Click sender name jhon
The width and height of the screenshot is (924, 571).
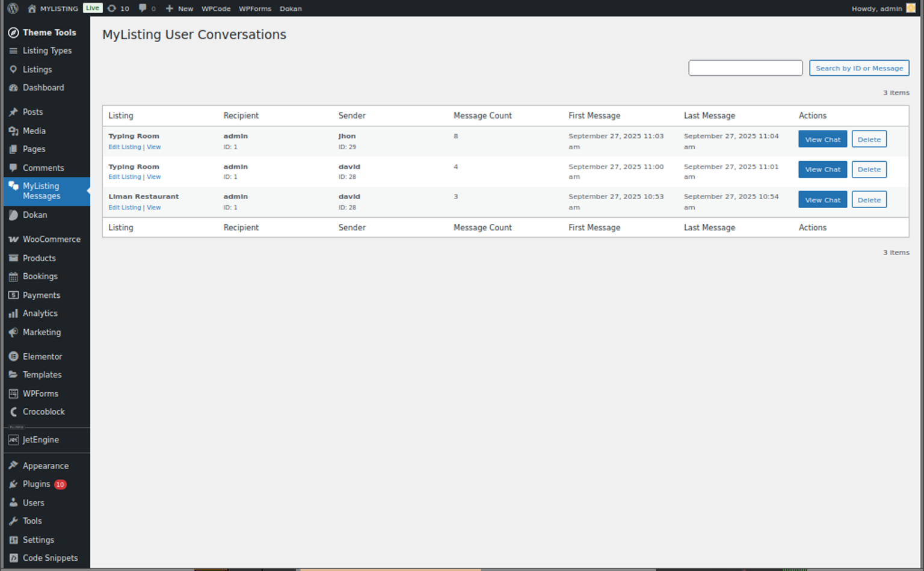(347, 136)
